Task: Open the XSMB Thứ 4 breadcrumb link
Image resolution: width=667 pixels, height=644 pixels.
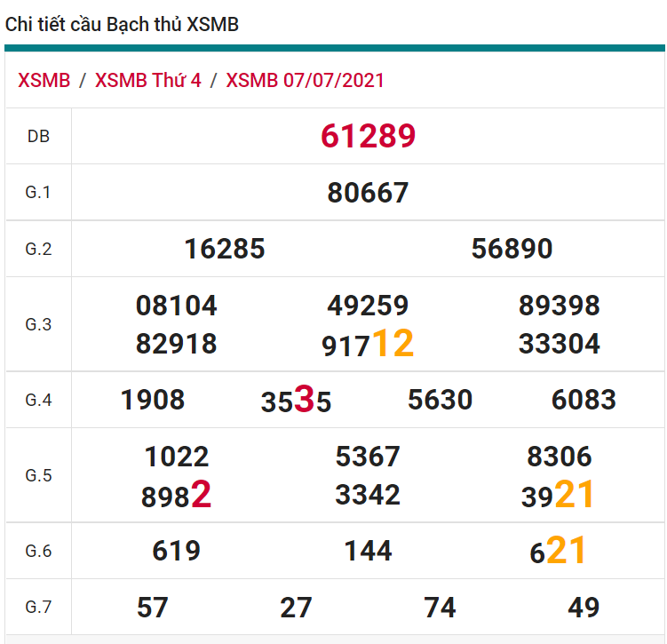Action: 147,80
